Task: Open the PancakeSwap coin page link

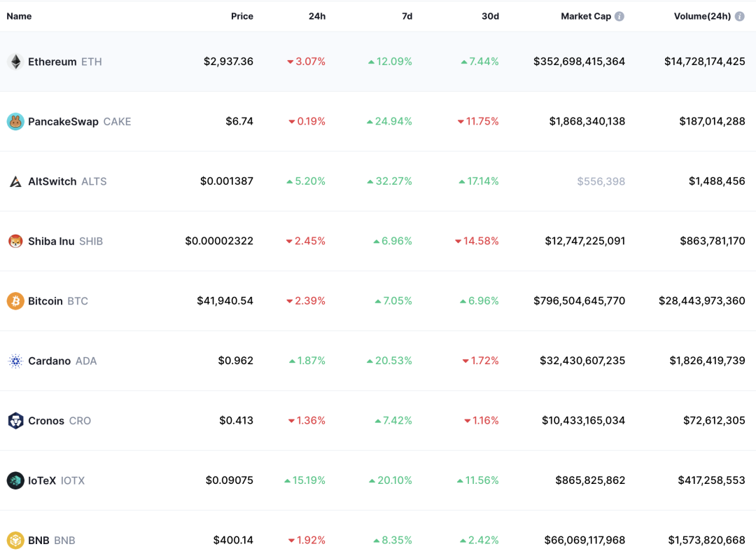Action: coord(63,122)
